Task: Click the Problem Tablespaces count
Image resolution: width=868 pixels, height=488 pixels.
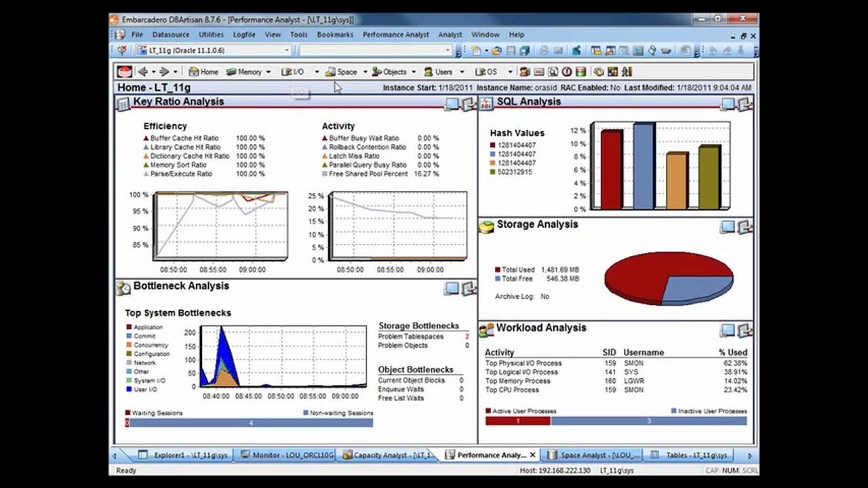Action: click(x=467, y=337)
